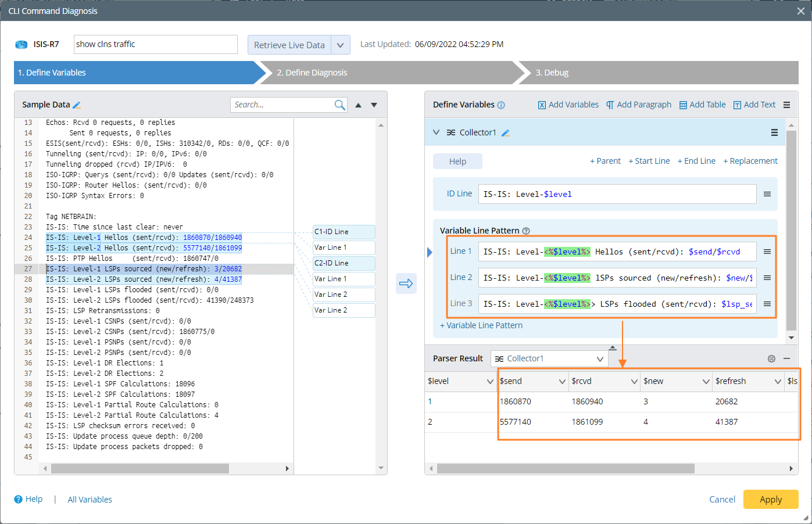Viewport: 812px width, 524px height.
Task: Open Parser Result settings gear
Action: coord(771,359)
